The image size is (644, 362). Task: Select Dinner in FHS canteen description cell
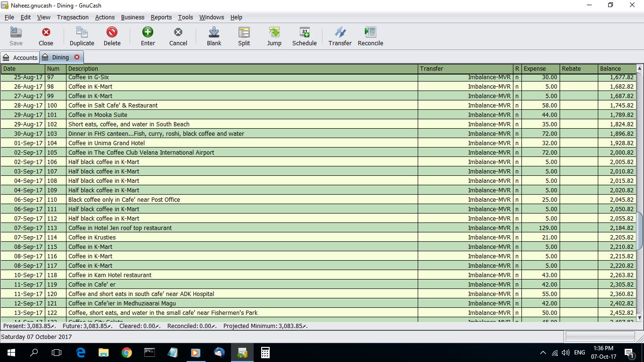coord(242,133)
